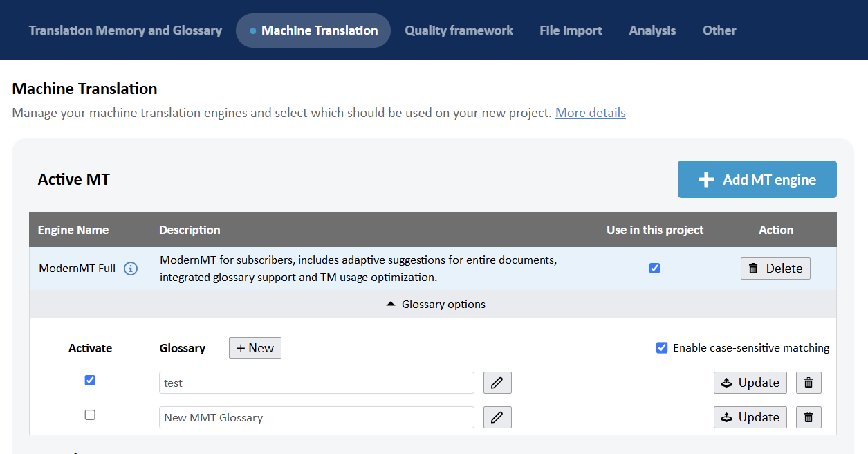Open the More details link
Viewport: 868px width, 454px height.
[x=590, y=113]
